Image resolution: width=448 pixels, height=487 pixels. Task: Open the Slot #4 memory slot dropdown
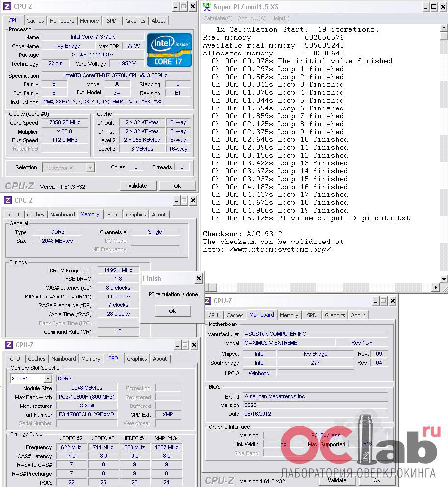click(48, 379)
